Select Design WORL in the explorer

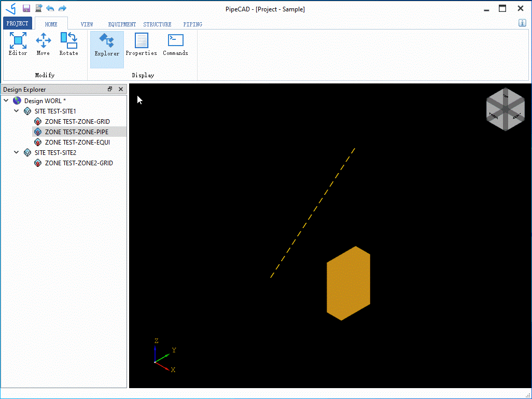[x=45, y=101]
